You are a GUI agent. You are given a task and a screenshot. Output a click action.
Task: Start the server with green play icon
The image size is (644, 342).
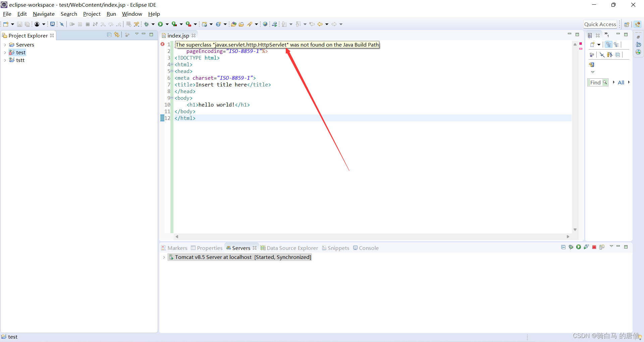point(579,247)
